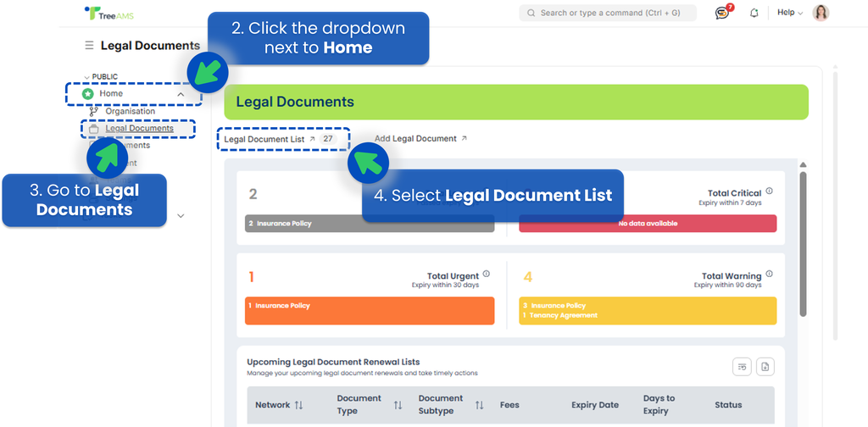Click the info icon beside Total Critical

click(770, 192)
